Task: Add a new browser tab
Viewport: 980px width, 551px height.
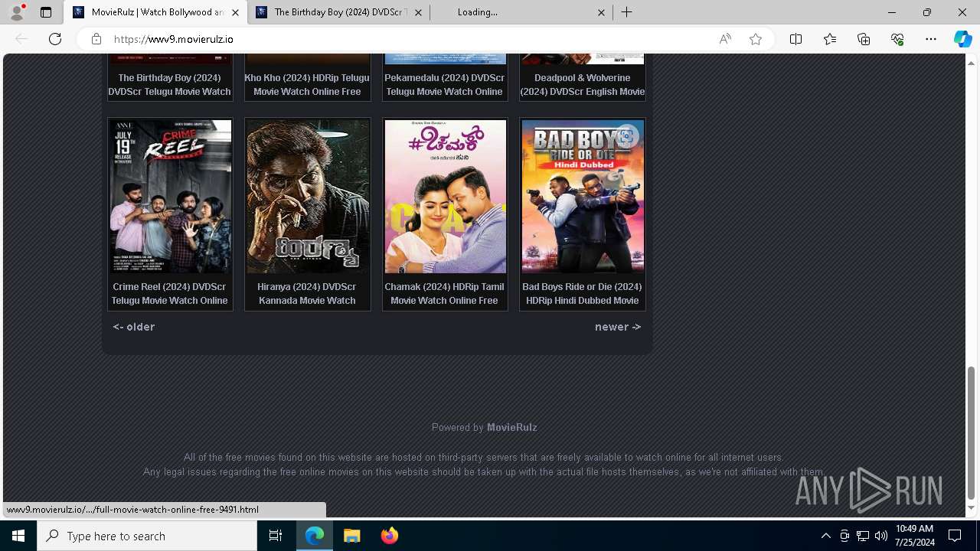Action: (626, 12)
